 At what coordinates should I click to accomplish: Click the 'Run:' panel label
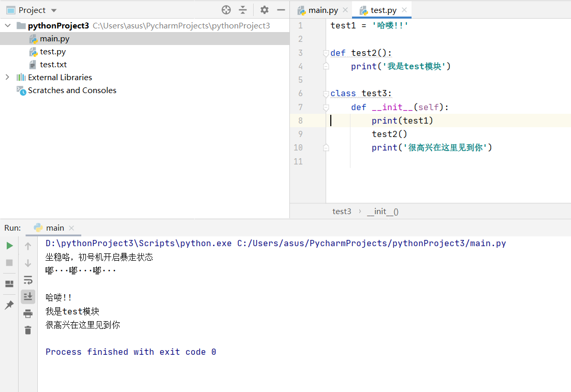point(13,228)
